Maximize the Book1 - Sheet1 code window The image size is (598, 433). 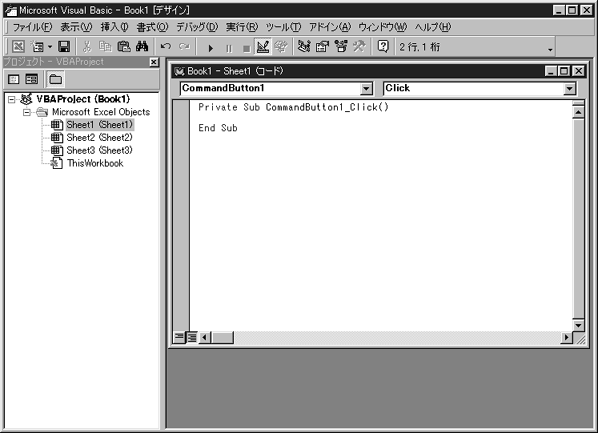(x=564, y=71)
